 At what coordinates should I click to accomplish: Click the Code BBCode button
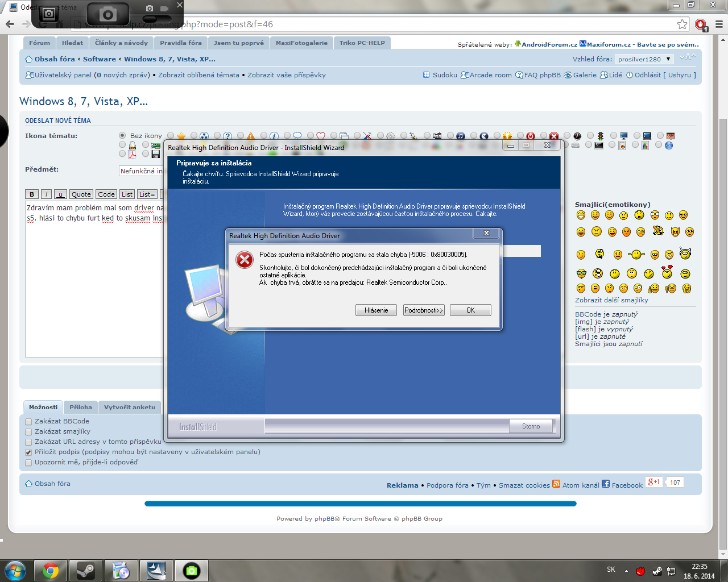106,194
